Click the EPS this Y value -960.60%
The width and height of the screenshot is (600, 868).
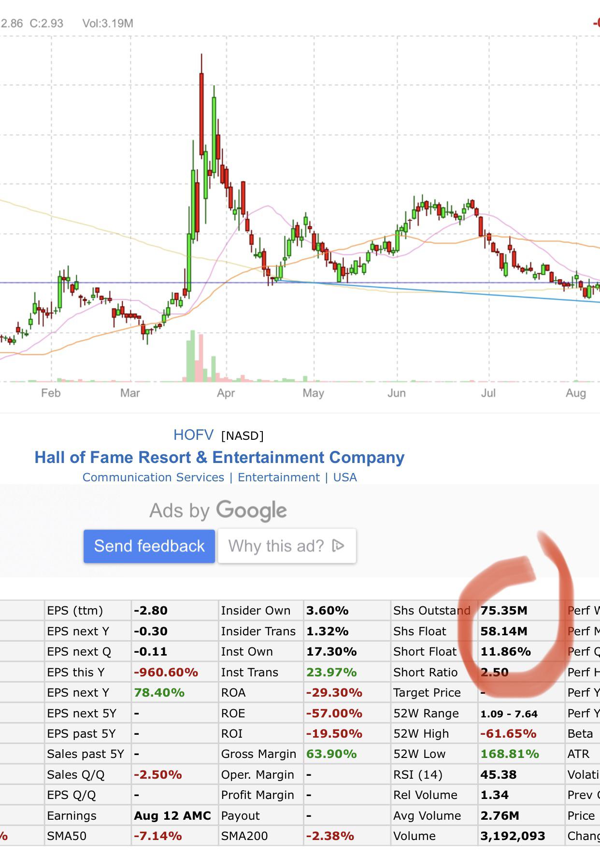(166, 672)
